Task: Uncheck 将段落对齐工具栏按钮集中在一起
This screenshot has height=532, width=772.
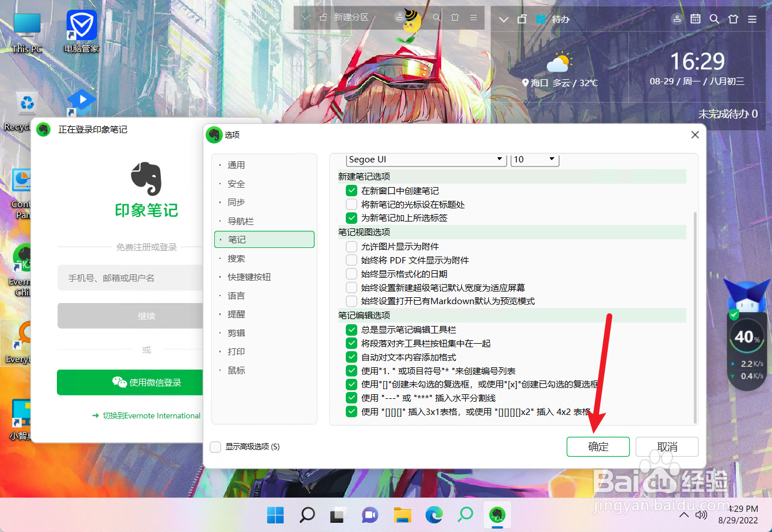Action: pyautogui.click(x=352, y=343)
